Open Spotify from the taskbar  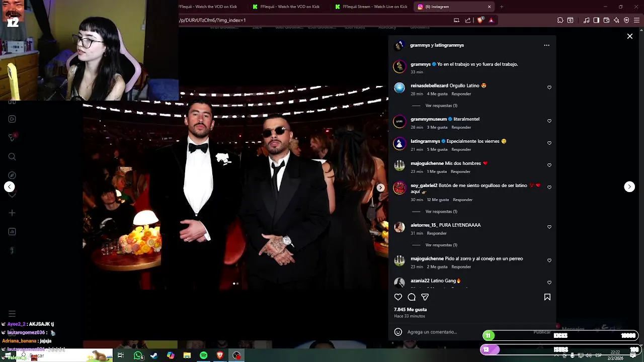coord(203,355)
